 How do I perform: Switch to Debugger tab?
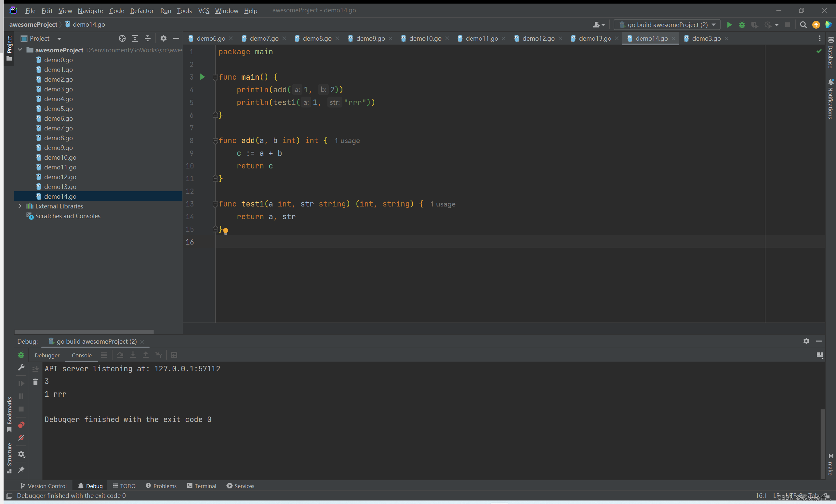pyautogui.click(x=47, y=355)
